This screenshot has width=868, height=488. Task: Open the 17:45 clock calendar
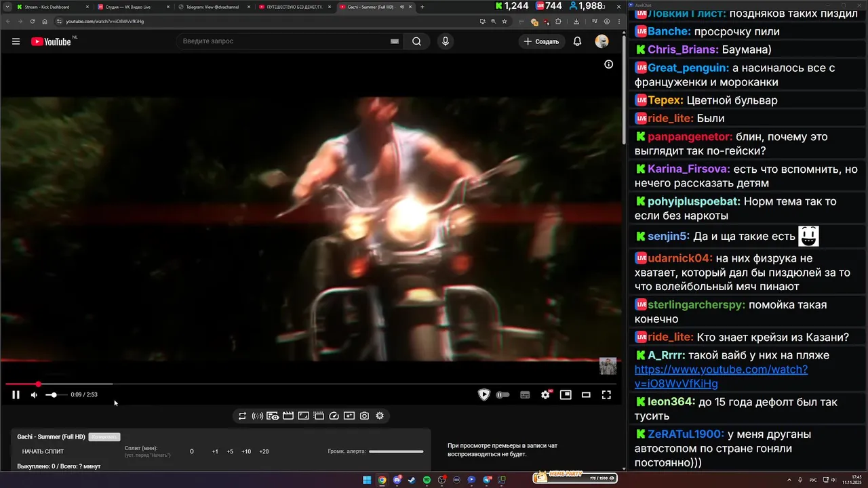[851, 480]
